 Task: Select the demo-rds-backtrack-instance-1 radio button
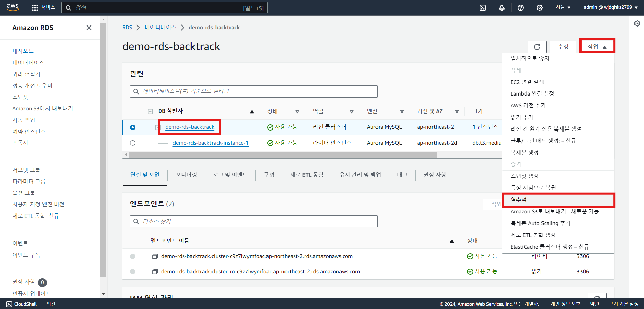(x=132, y=143)
